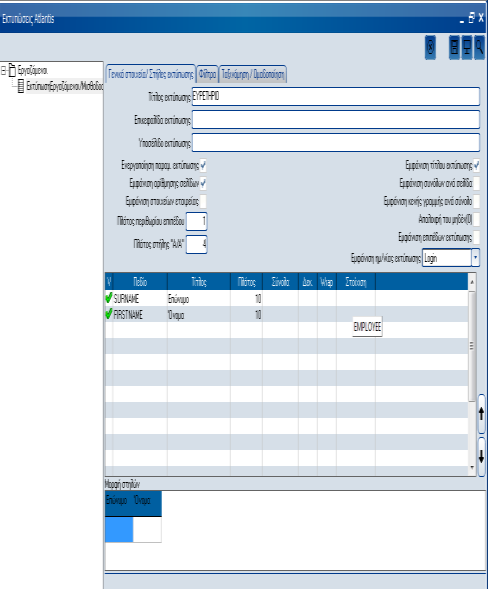Image resolution: width=488 pixels, height=589 pixels.
Task: Toggle Ενεργοποίηση παραμ. εκτύπωσης checkbox
Action: [203, 165]
